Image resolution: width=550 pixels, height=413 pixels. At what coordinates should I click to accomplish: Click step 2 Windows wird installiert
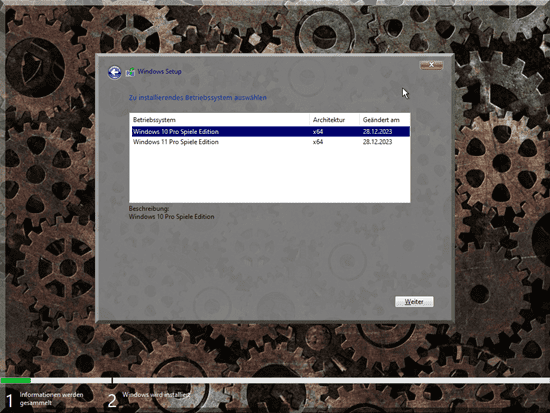(149, 399)
